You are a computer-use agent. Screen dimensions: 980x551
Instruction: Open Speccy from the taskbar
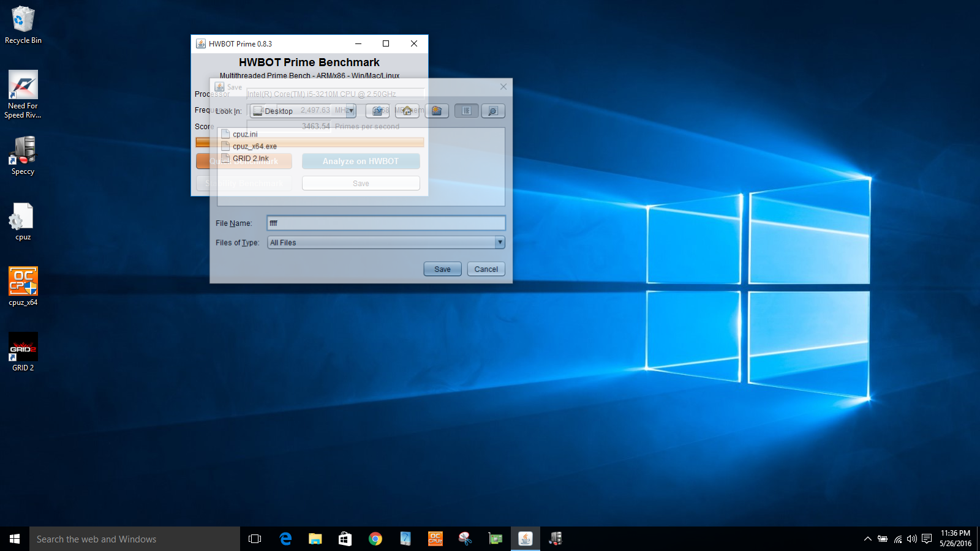pos(556,539)
